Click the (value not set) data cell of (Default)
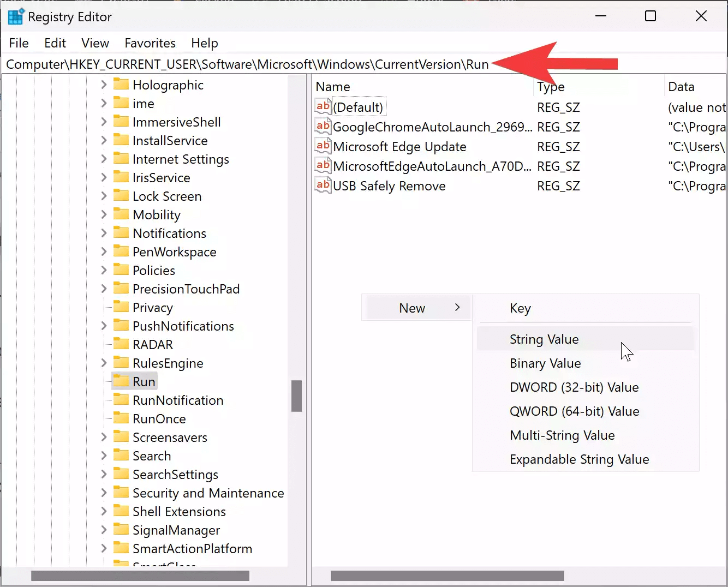Screen dimensions: 728x587 (x=697, y=107)
